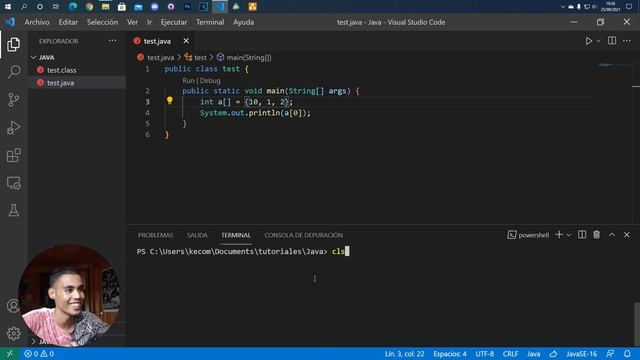Click test.java in the breadcrumb
Viewport: 640px width, 360px height.
160,58
